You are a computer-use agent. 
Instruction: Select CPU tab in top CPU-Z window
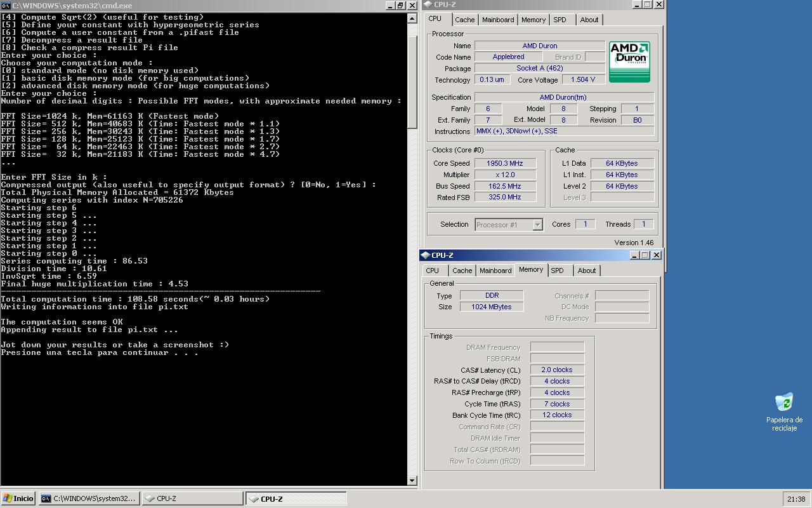point(435,18)
